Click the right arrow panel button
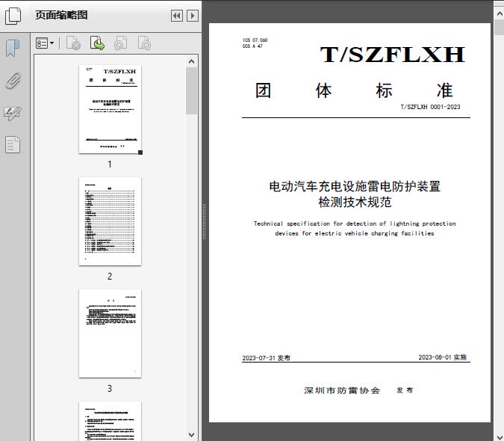 192,16
